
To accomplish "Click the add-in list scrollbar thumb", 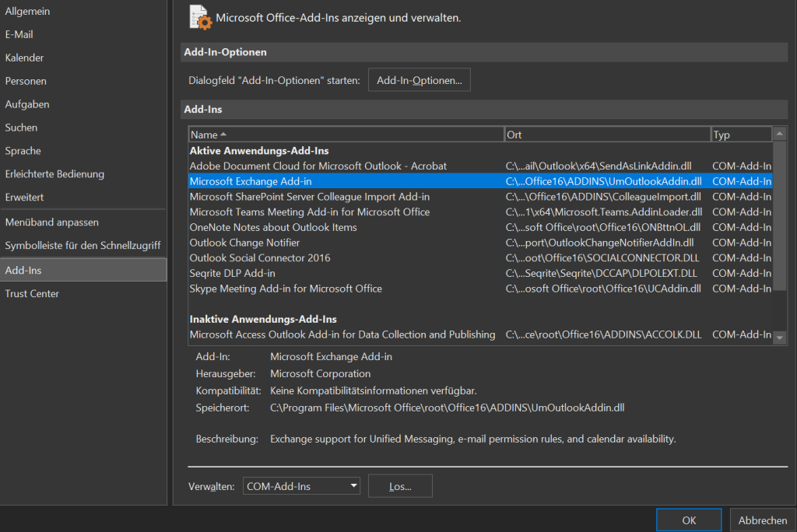I will [780, 216].
